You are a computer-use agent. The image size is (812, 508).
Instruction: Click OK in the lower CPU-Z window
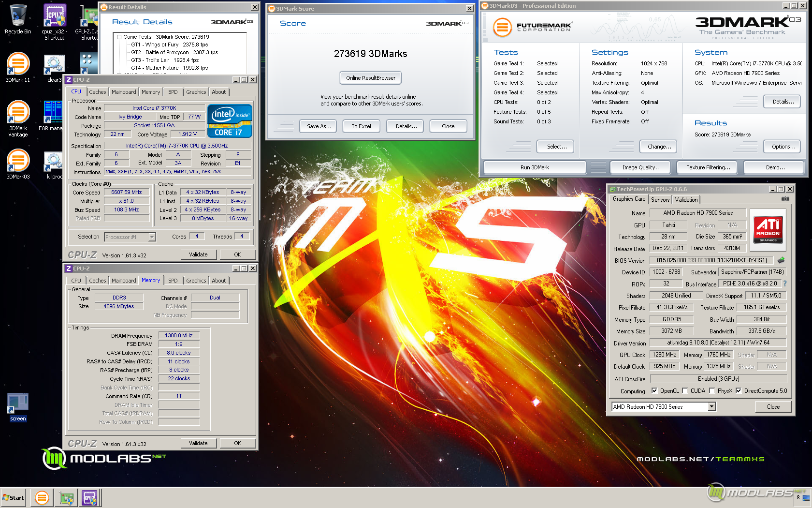(237, 443)
